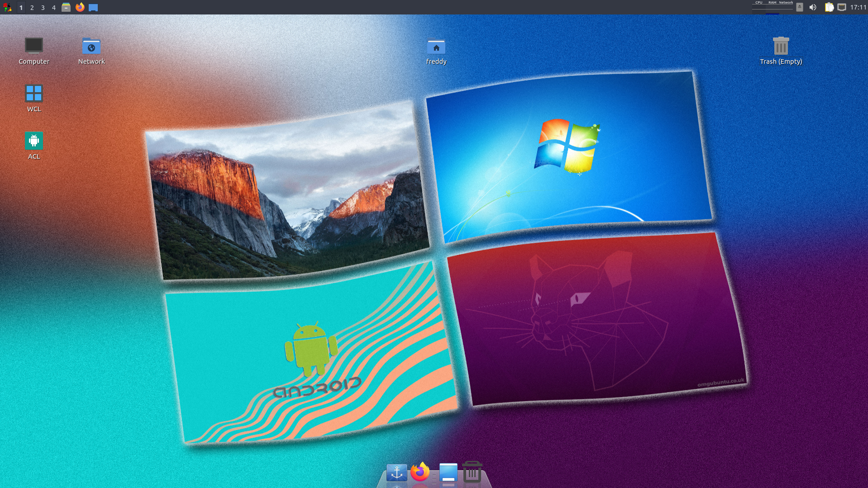
Task: Click the show desktop icon in panel
Action: pos(93,7)
